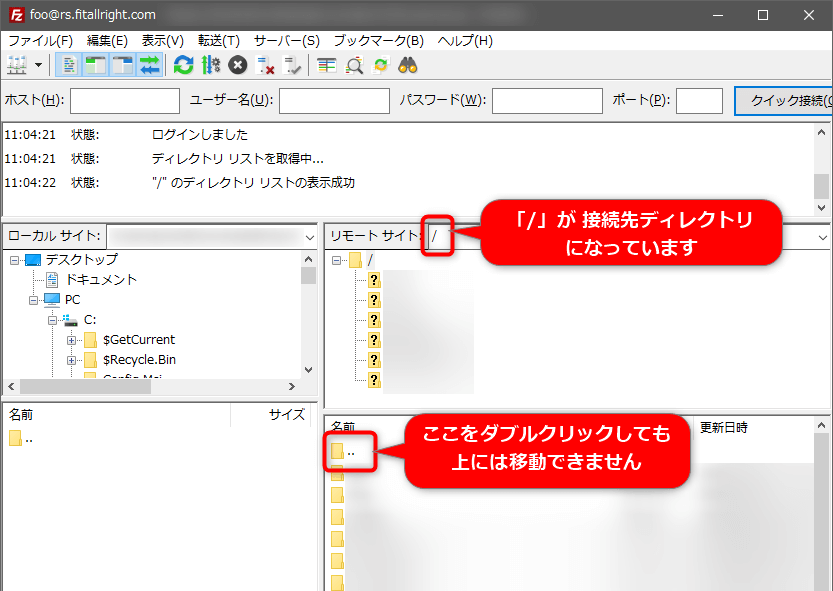Disconnect from the current server
This screenshot has width=833, height=591.
(x=265, y=65)
